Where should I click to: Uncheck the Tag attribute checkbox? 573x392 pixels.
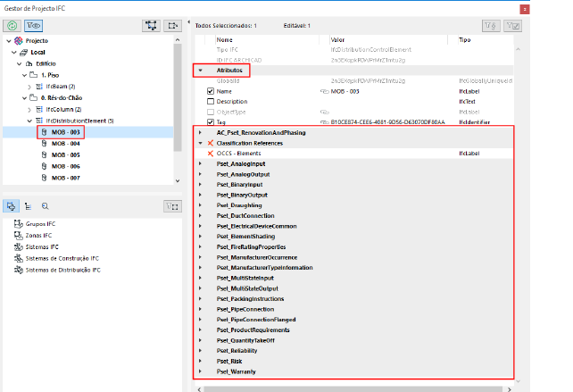coord(211,122)
